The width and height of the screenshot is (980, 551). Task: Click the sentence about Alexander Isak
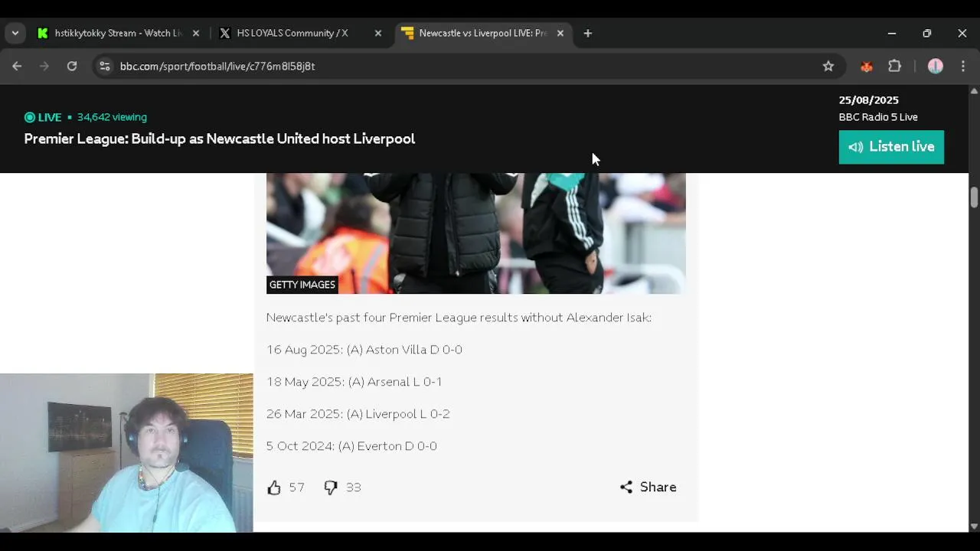(459, 318)
